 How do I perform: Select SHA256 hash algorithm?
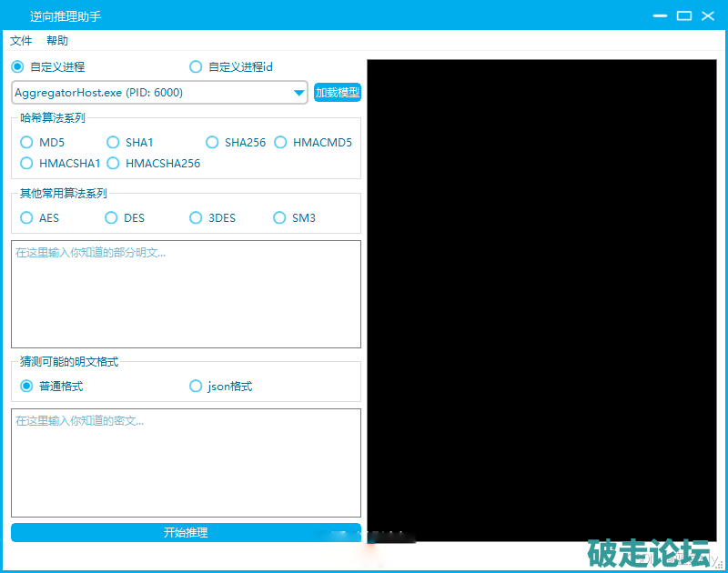point(213,143)
